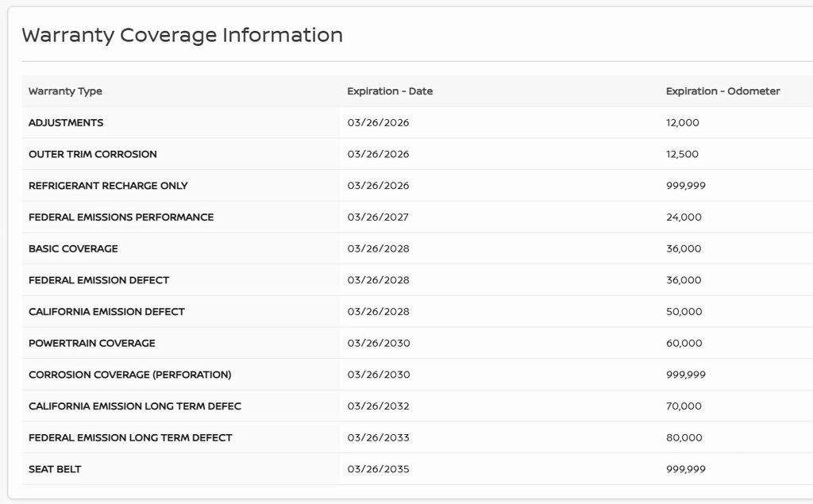Select the ADJUSTMENTS warranty row

click(66, 123)
